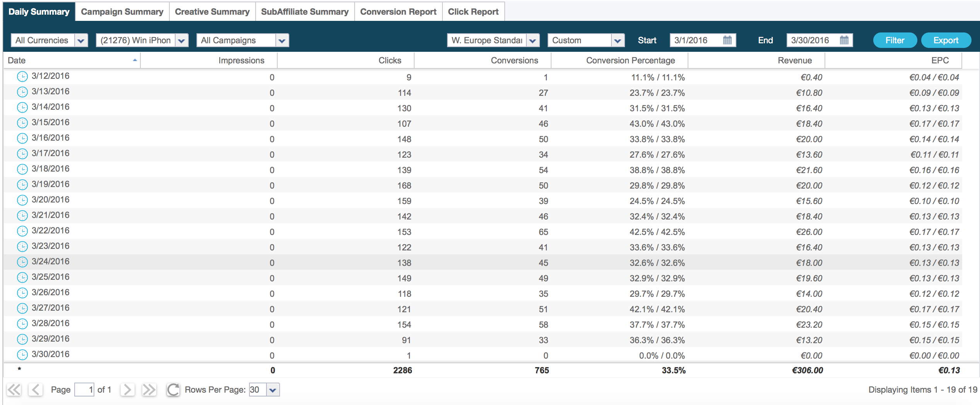Click the clock icon beside 3/24/2016
The image size is (980, 405).
coord(22,262)
